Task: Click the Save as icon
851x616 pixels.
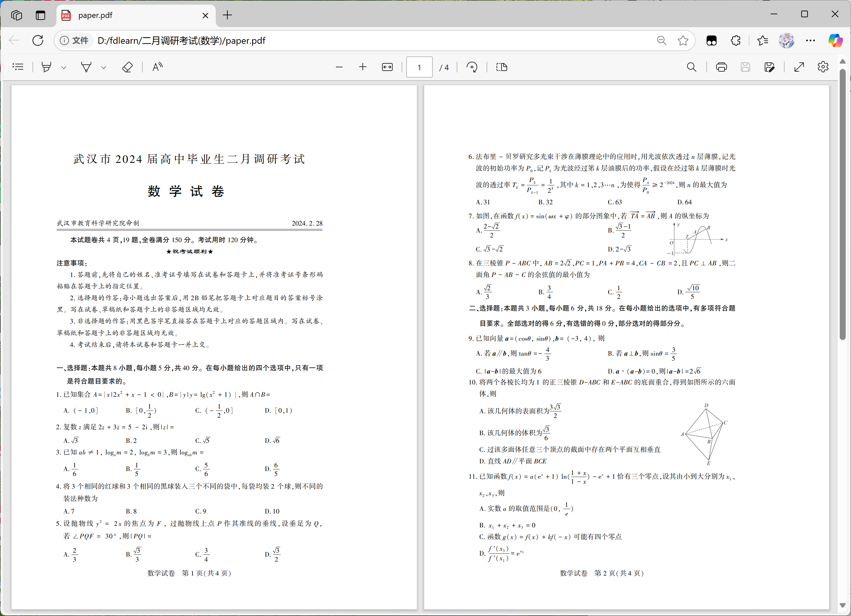Action: pos(769,67)
